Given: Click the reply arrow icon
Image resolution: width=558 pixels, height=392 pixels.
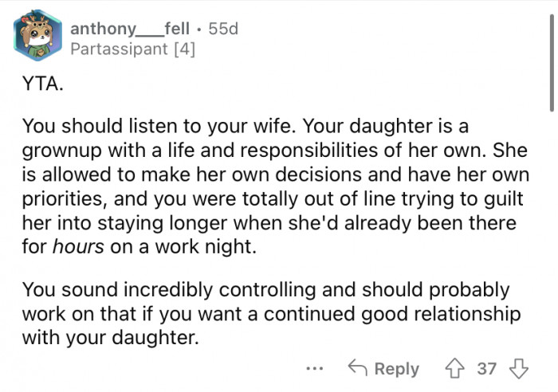Looking at the screenshot, I should (x=357, y=369).
